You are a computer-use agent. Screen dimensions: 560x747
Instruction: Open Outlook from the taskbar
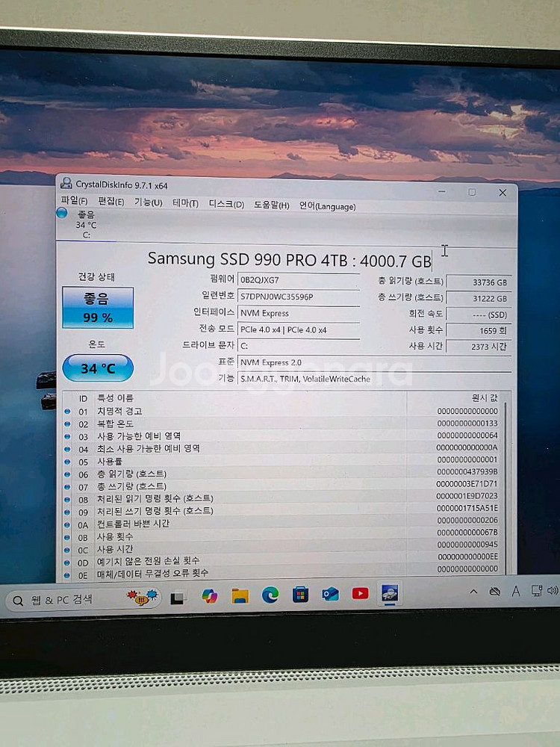pos(331,594)
